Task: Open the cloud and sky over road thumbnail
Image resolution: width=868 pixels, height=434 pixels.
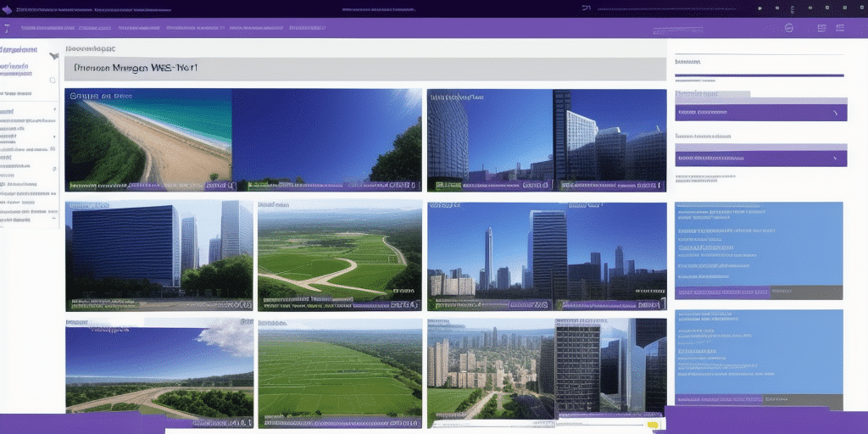Action: 159,373
